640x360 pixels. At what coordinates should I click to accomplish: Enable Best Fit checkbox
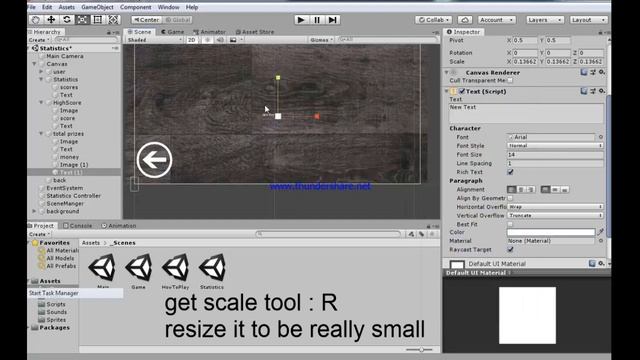(510, 224)
